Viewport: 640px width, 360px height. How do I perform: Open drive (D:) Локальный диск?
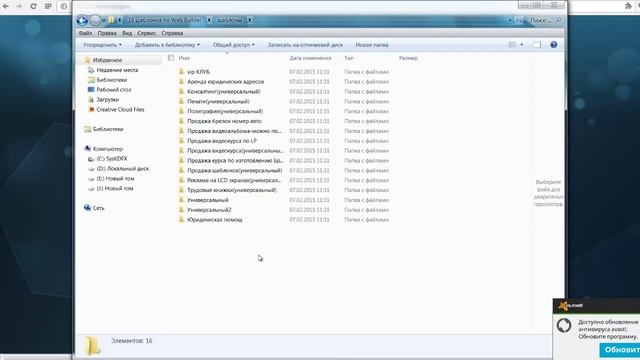pos(119,169)
